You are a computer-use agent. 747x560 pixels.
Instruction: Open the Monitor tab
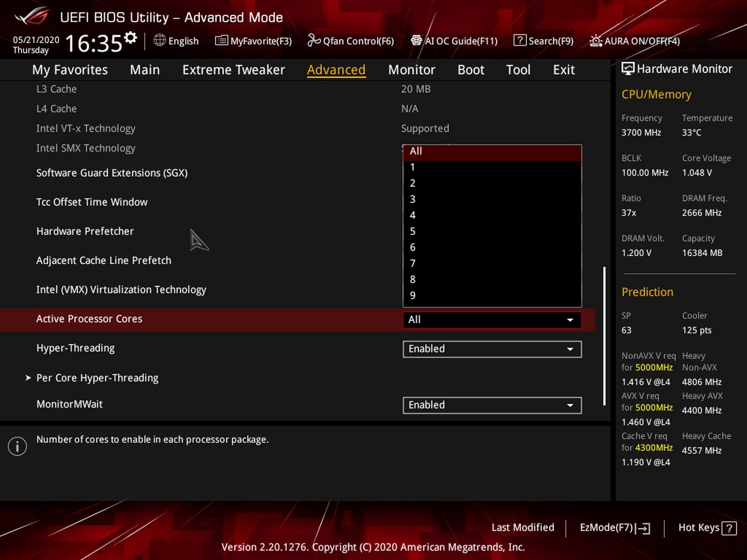(x=412, y=69)
